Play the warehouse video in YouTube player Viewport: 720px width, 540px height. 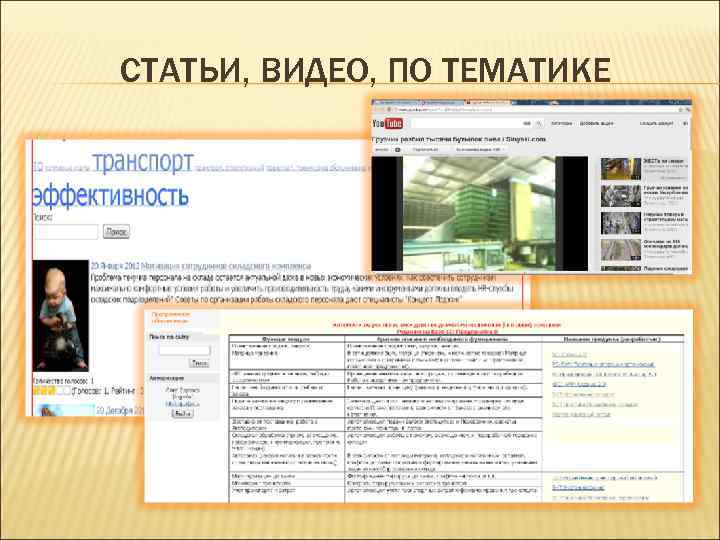tap(479, 213)
